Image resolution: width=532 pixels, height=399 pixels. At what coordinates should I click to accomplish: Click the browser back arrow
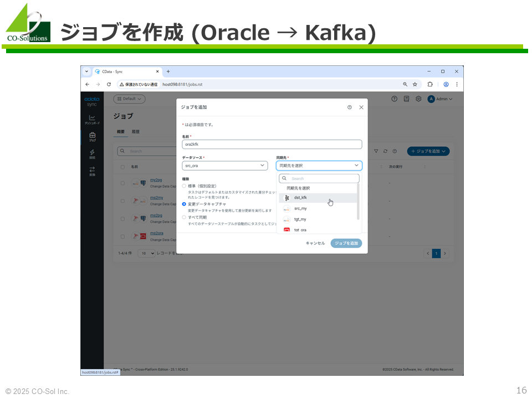tap(88, 84)
